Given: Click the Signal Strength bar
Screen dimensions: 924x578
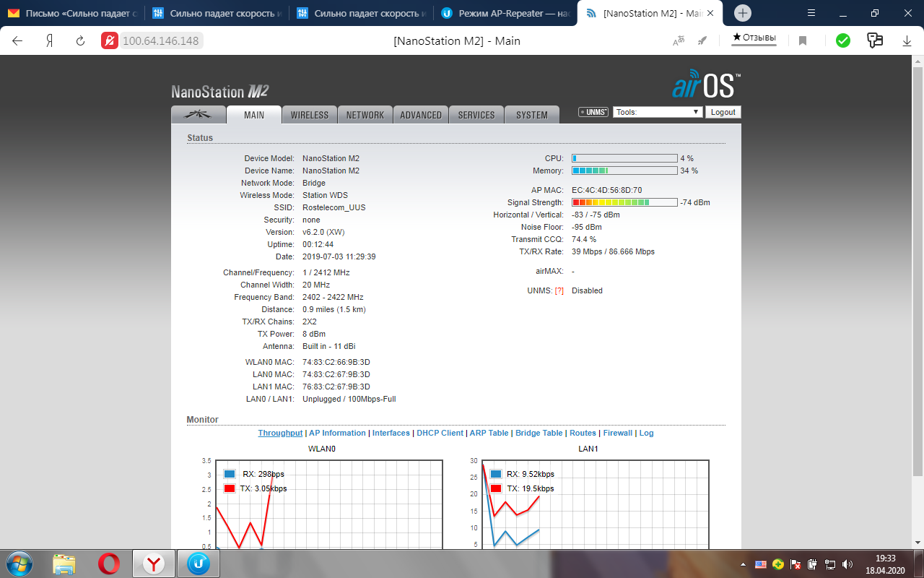Looking at the screenshot, I should point(624,202).
